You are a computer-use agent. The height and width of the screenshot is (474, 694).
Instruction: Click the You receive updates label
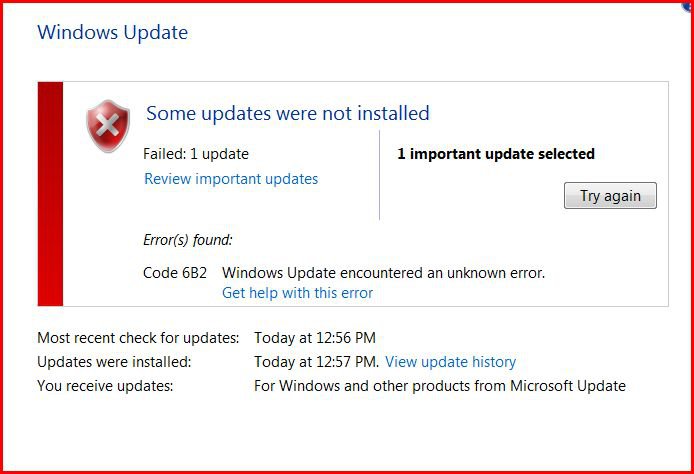(105, 386)
